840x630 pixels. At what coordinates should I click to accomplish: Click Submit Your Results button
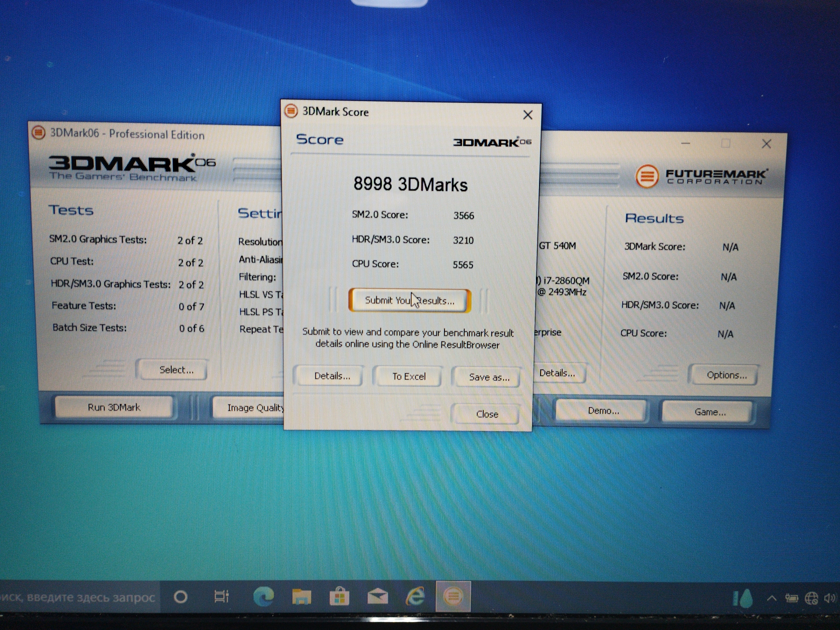click(409, 301)
